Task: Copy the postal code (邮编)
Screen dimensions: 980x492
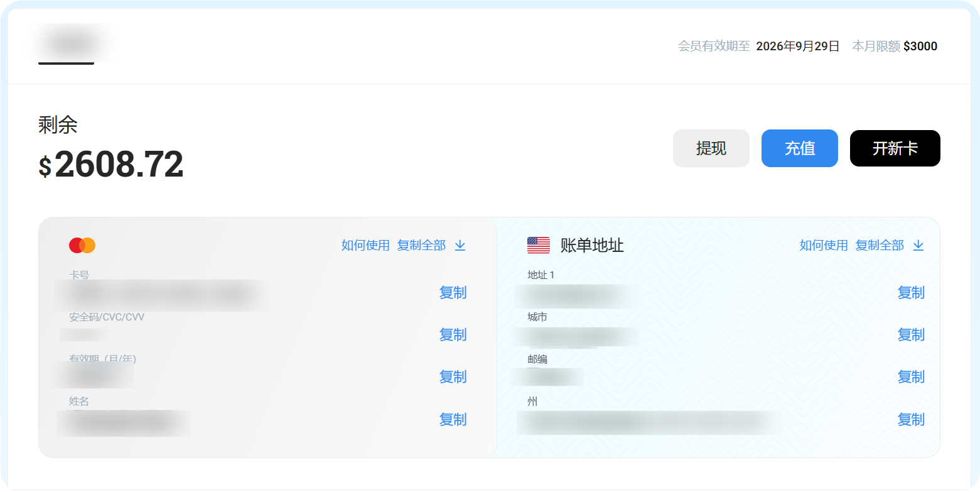Action: coord(911,377)
